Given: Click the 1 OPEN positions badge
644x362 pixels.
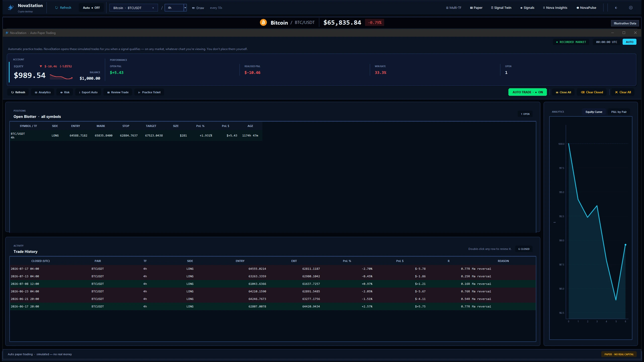Looking at the screenshot, I should (525, 114).
